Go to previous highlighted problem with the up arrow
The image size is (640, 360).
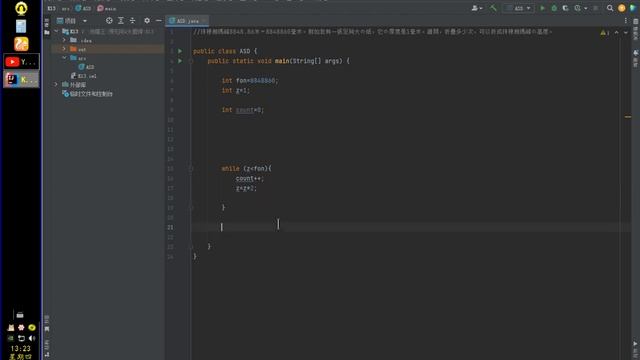coord(616,32)
